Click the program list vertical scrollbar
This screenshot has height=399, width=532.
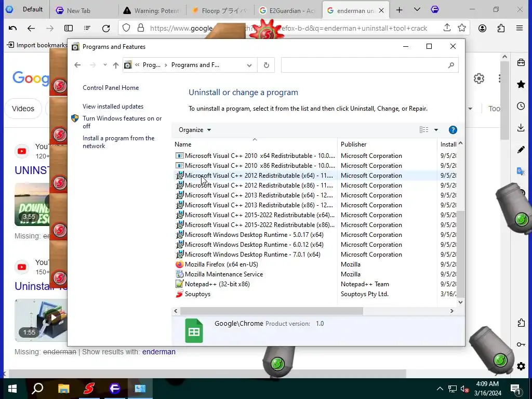pos(460,254)
